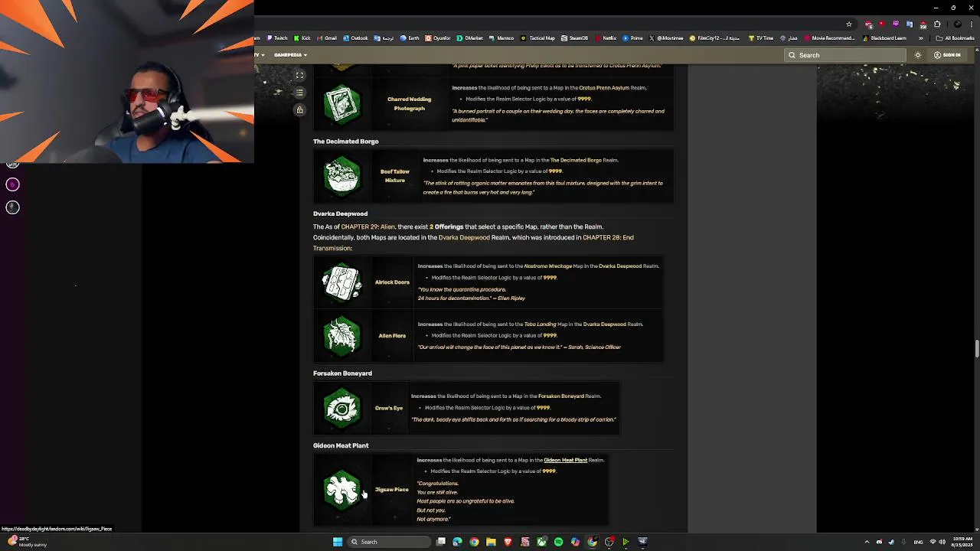Bookmark this page with the star icon
Image resolution: width=980 pixels, height=551 pixels.
[x=848, y=24]
